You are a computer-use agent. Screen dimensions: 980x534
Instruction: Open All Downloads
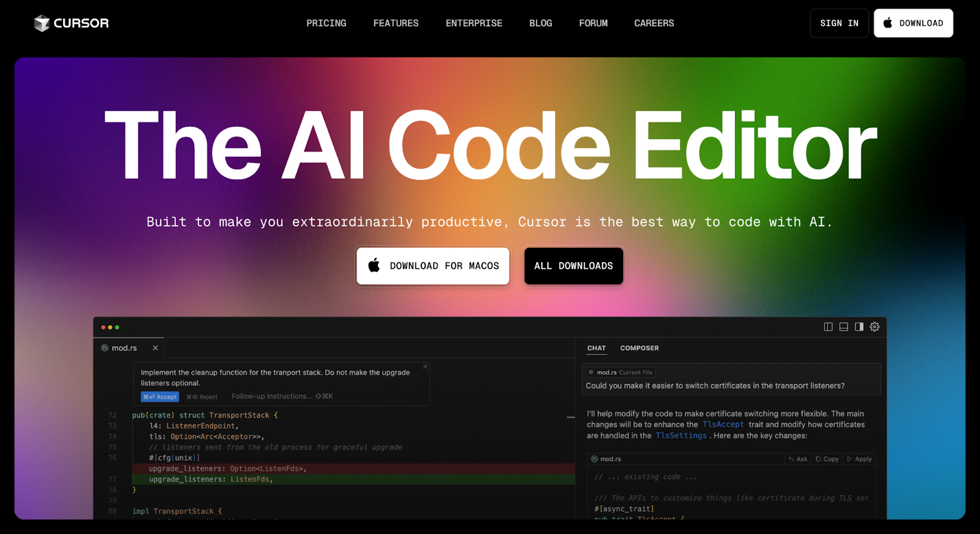[574, 266]
